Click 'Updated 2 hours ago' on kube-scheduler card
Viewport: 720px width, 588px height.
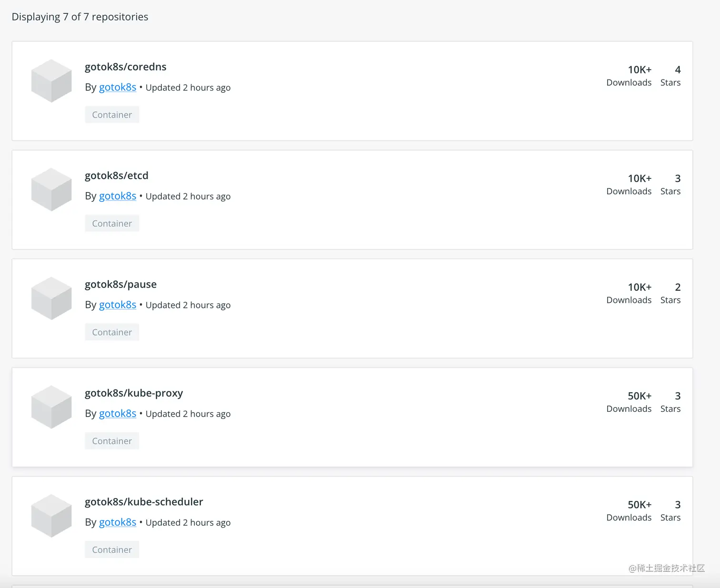(188, 523)
